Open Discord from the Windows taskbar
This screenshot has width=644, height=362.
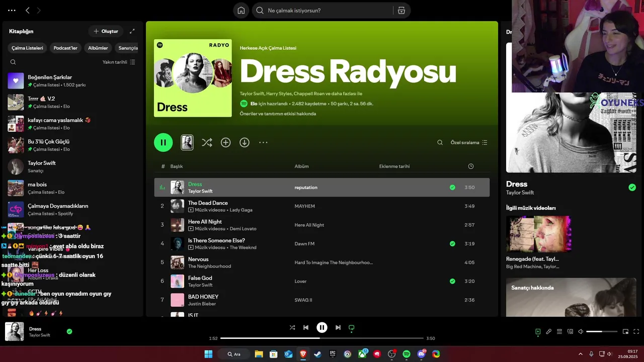[421, 354]
